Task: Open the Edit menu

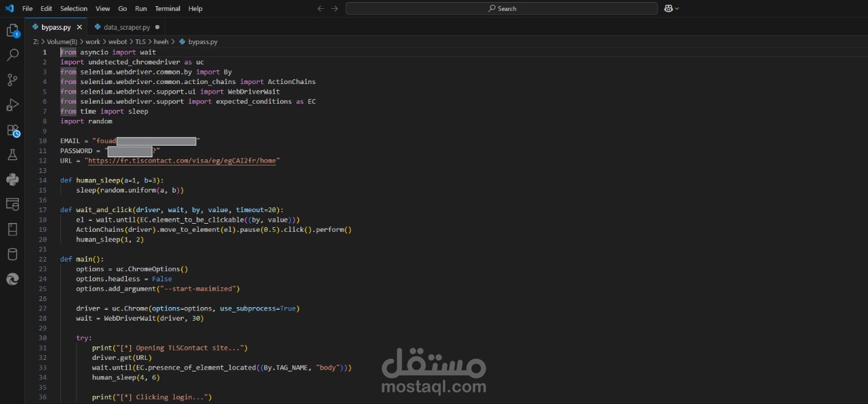Action: point(46,8)
